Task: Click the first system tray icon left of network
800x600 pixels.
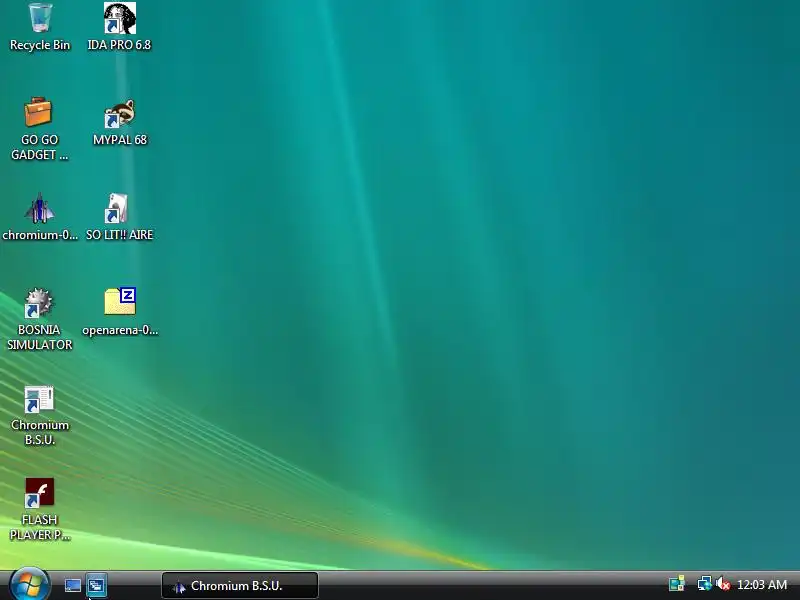Action: click(x=677, y=584)
